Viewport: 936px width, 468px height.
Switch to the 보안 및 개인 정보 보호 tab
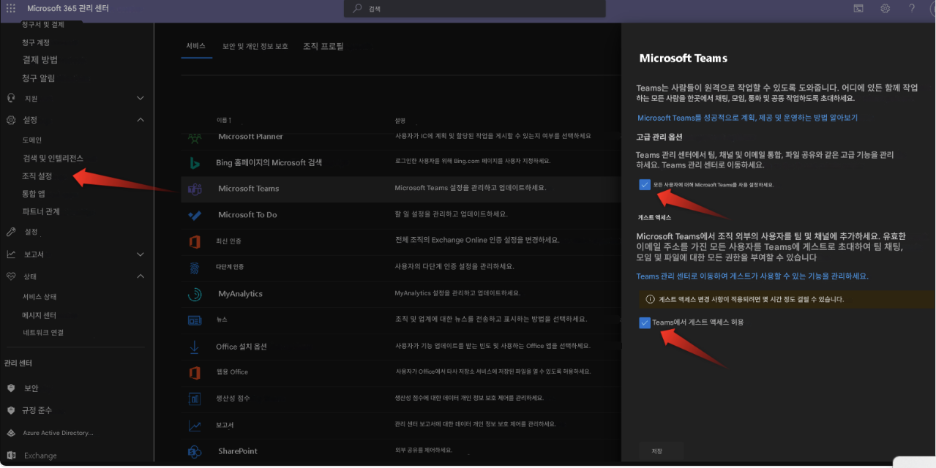255,46
